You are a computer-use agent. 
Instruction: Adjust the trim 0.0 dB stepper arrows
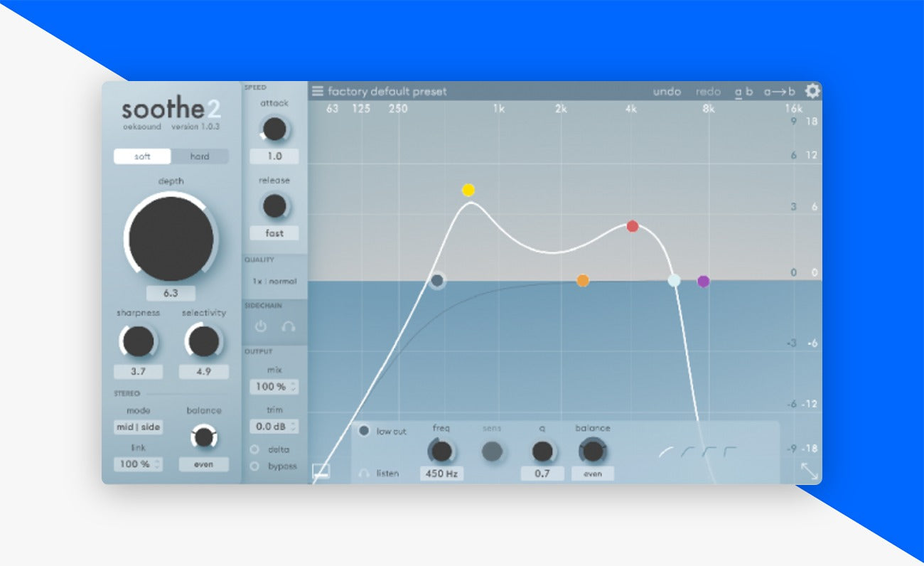point(294,427)
